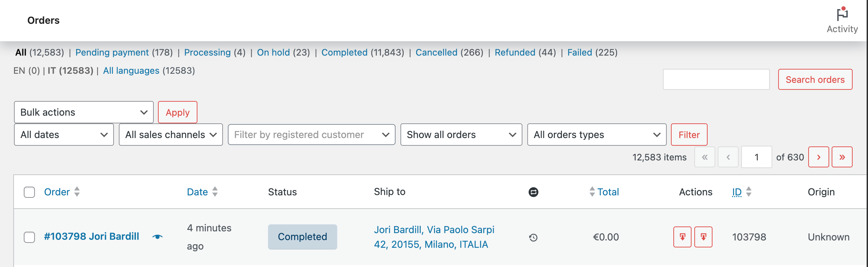Sort orders by ID column
The width and height of the screenshot is (868, 267).
point(737,192)
